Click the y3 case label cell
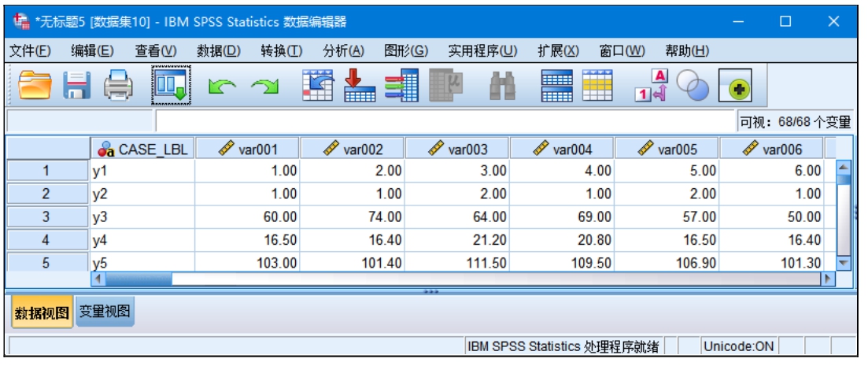Image resolution: width=868 pixels, height=366 pixels. click(142, 217)
